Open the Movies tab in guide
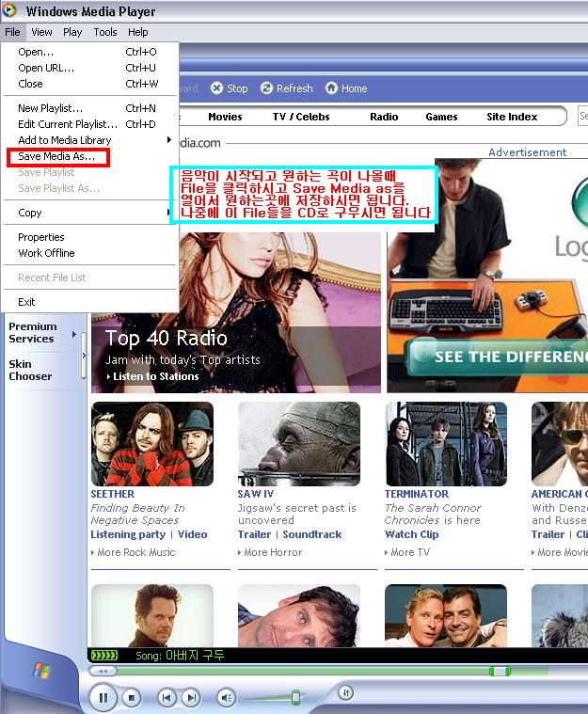 point(225,117)
